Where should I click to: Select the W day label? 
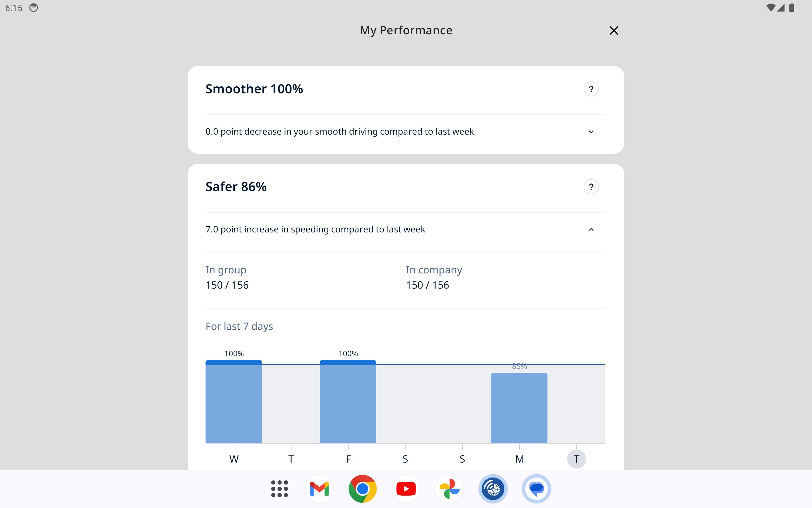click(x=234, y=459)
